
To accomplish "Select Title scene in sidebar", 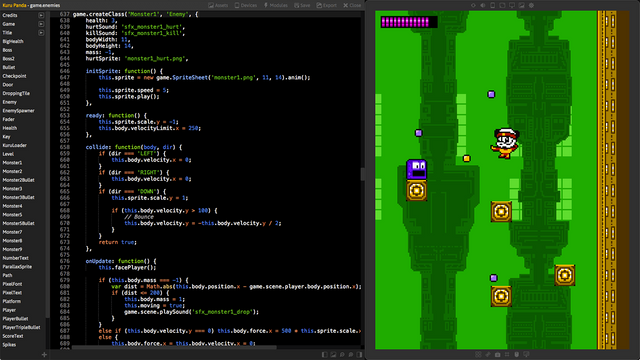I will [x=7, y=33].
